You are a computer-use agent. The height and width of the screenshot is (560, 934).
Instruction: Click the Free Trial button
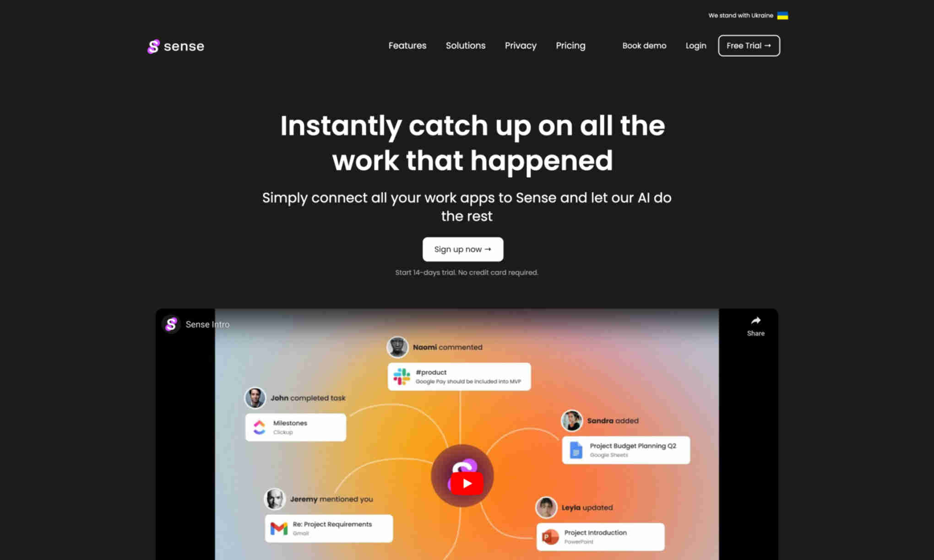coord(749,45)
